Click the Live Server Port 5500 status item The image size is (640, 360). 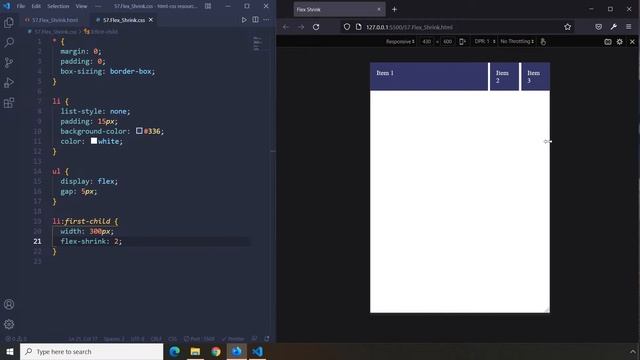click(199, 339)
